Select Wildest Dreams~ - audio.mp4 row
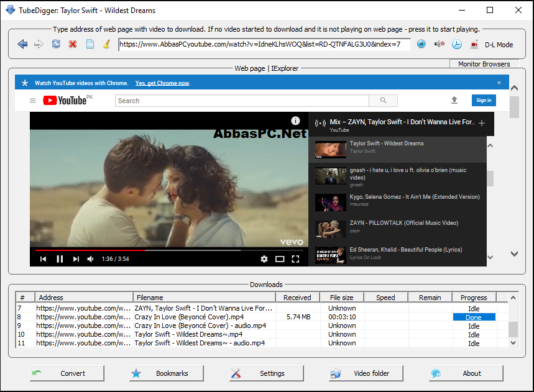Screen dimensions: 534x392 [262, 343]
